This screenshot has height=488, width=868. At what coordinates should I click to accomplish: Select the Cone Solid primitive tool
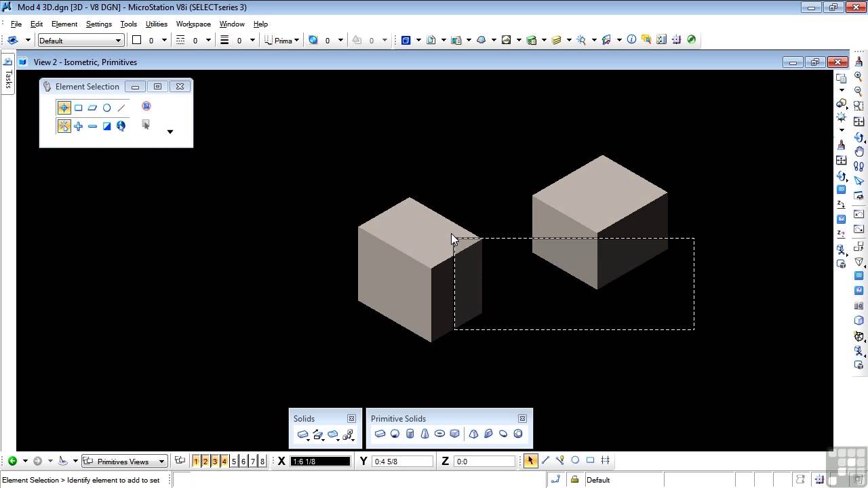coord(425,434)
